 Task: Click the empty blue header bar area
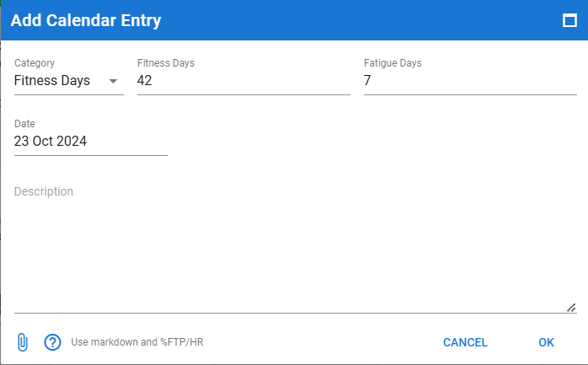(360, 20)
